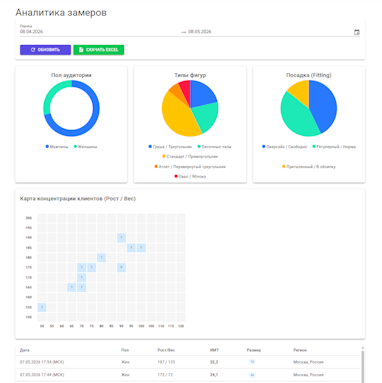Click the Обновить refresh button
382x383 pixels.
tap(45, 50)
